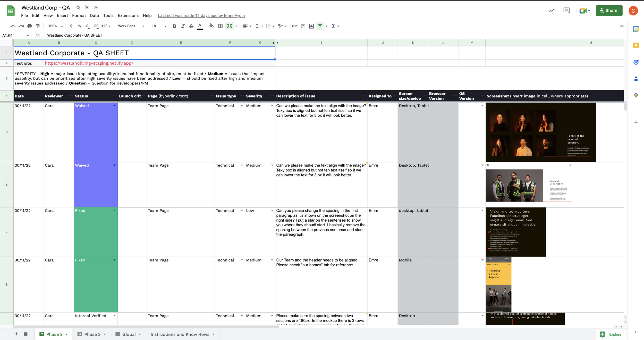Toggle the filter button in toolbar
This screenshot has height=340, width=644.
point(320,26)
